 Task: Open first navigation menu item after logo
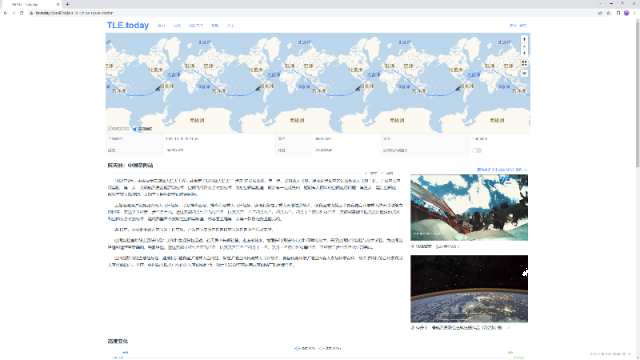point(161,25)
